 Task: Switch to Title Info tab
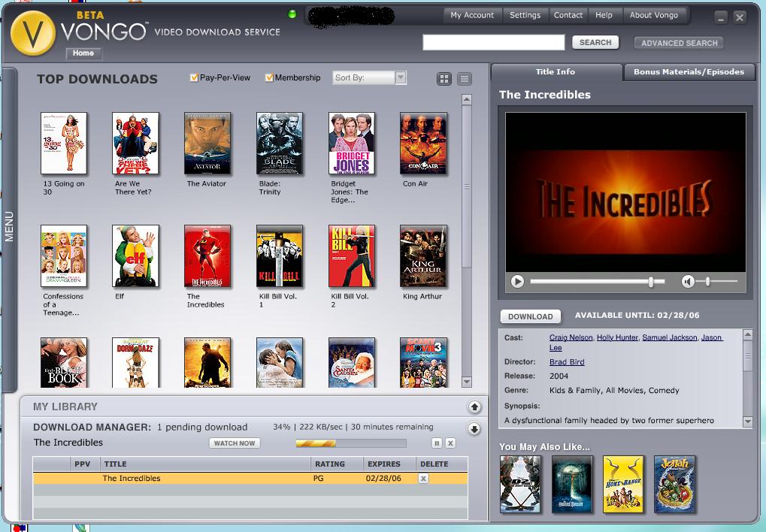click(x=556, y=72)
